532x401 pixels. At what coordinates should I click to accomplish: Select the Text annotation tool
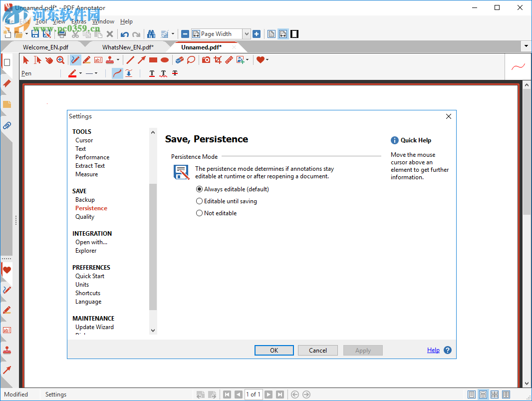(98, 59)
